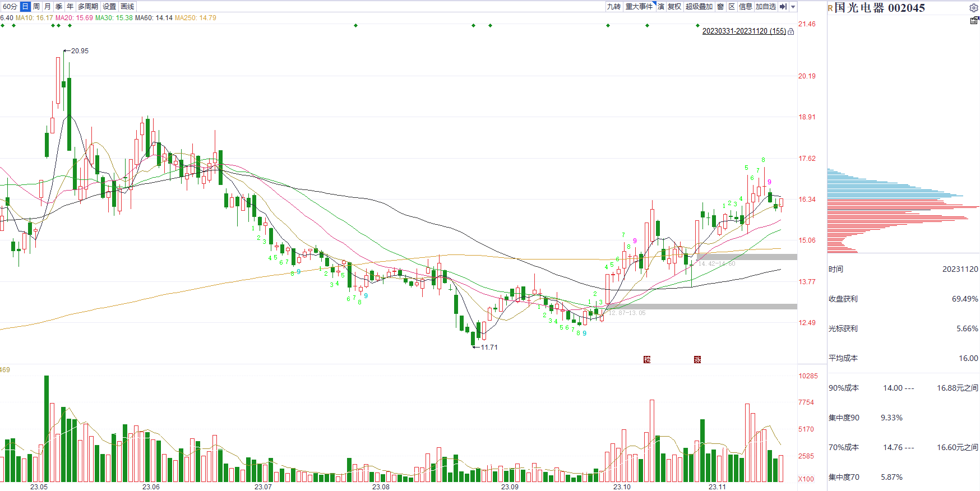Toggle 超级叠加 overlay
The width and height of the screenshot is (980, 491).
[x=699, y=7]
